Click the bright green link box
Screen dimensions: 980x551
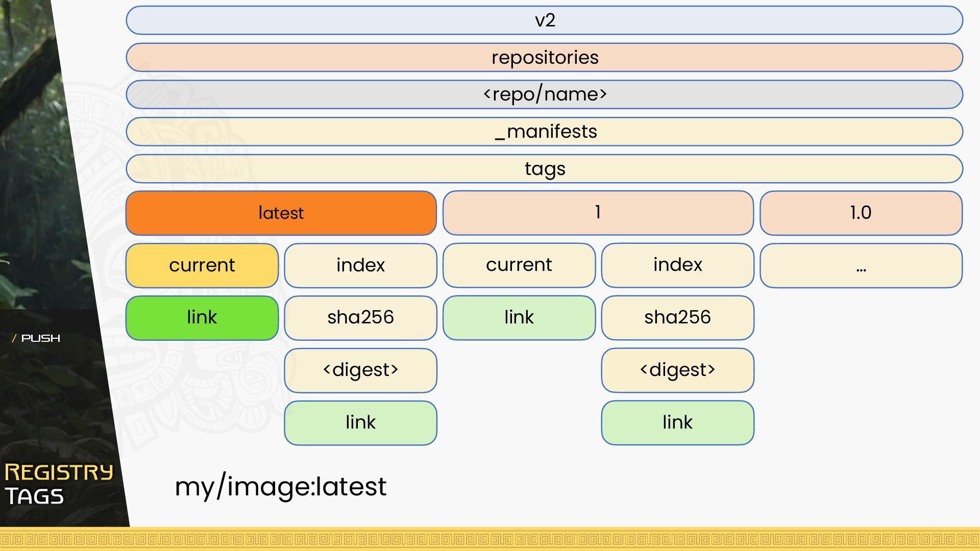click(202, 317)
